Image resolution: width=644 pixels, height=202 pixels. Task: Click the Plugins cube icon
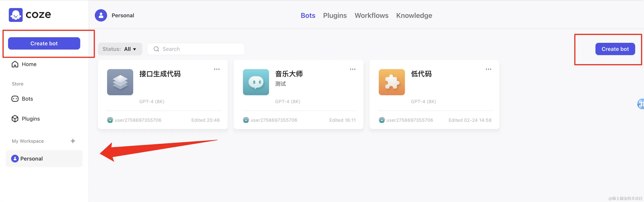click(15, 118)
